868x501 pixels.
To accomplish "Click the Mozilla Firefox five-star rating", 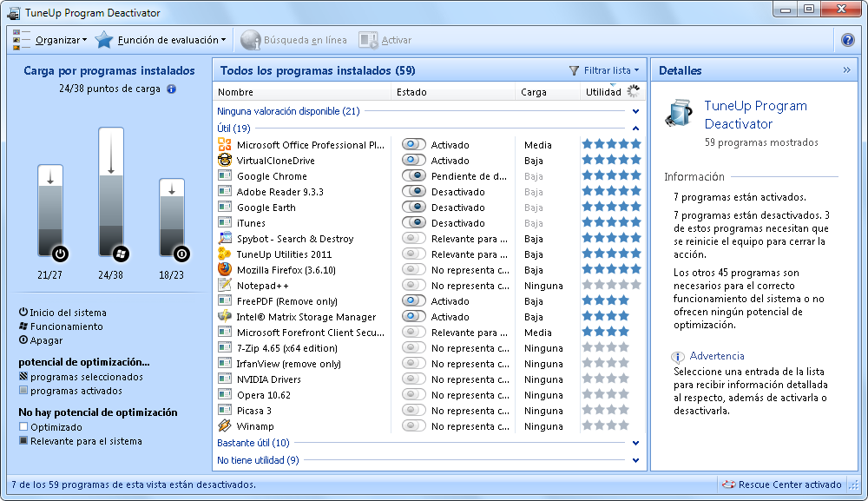I will click(x=611, y=269).
